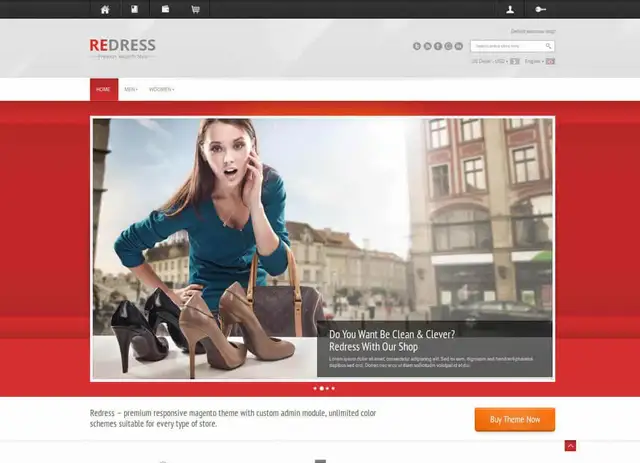
Task: Select the second slider dot
Action: [322, 388]
